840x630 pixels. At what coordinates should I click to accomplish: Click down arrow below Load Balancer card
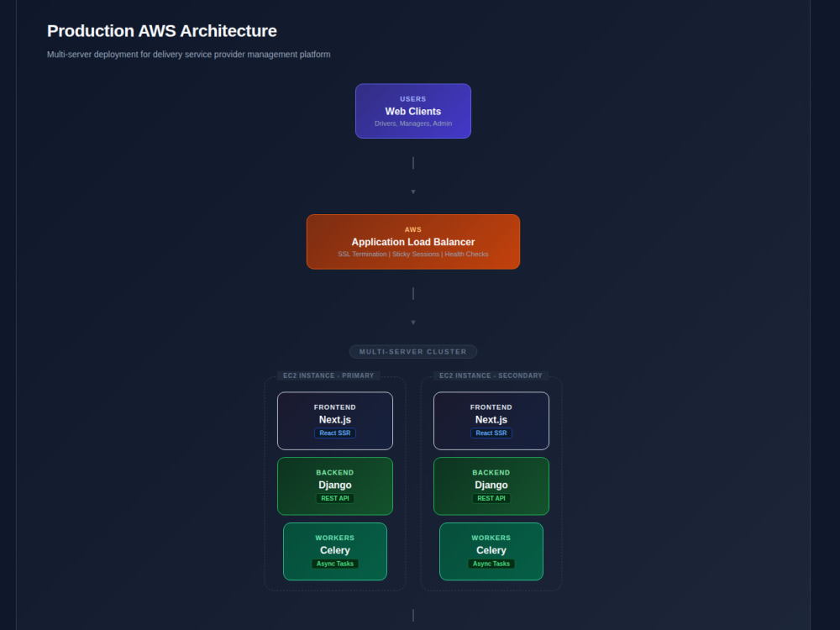click(413, 323)
